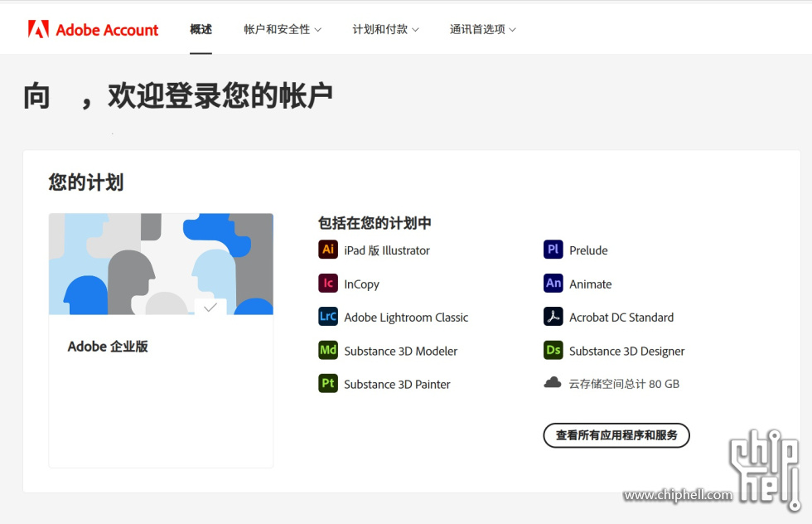Click the Adobe 企业版 plan illustration
The image size is (812, 524).
pyautogui.click(x=161, y=264)
